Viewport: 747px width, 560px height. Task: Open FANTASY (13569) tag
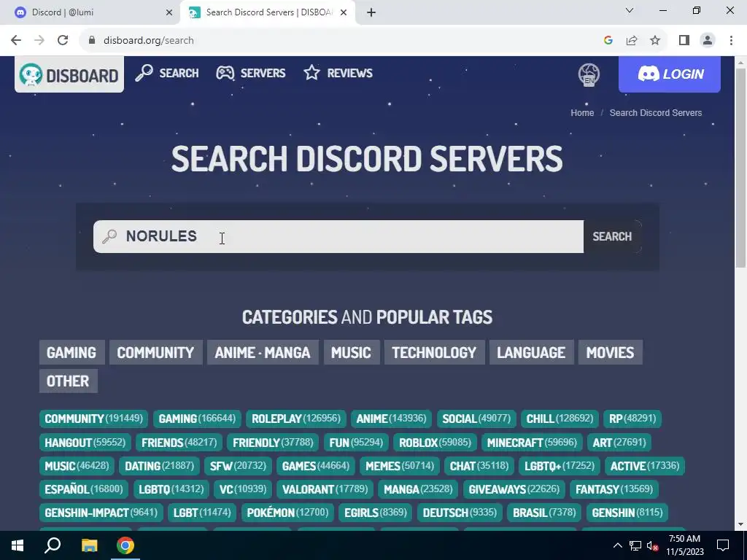coord(614,489)
